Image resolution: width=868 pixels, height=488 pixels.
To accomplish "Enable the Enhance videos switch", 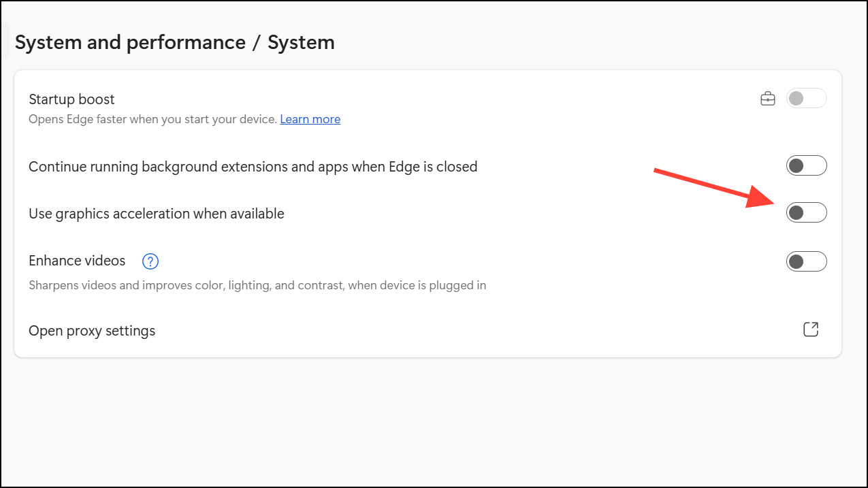I will [x=806, y=261].
